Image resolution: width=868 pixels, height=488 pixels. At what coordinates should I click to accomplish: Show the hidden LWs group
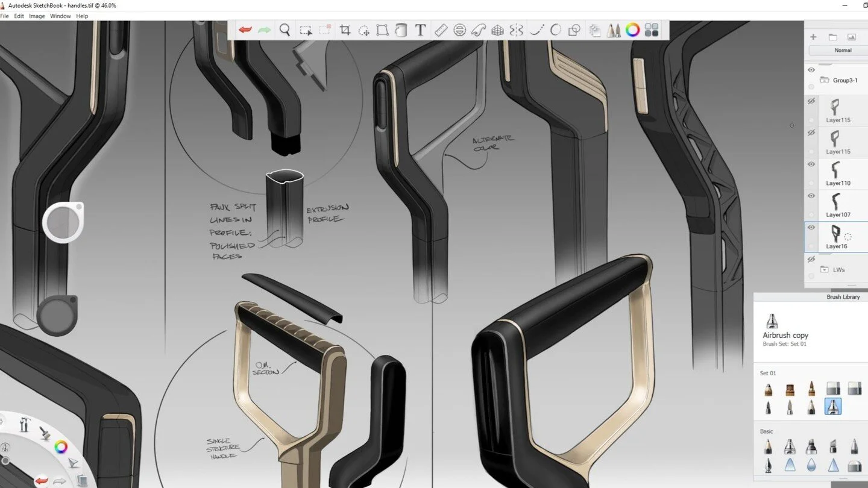tap(811, 259)
